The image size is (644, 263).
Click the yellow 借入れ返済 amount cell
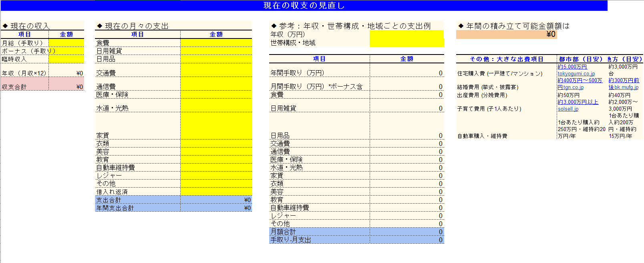coord(216,192)
